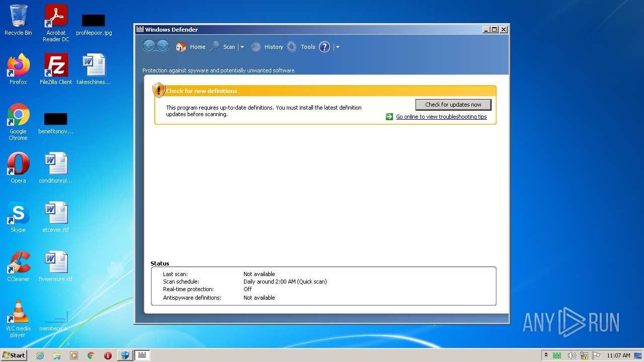Open the Firefox desktop shortcut
Image resolution: width=644 pixels, height=362 pixels.
(x=18, y=69)
